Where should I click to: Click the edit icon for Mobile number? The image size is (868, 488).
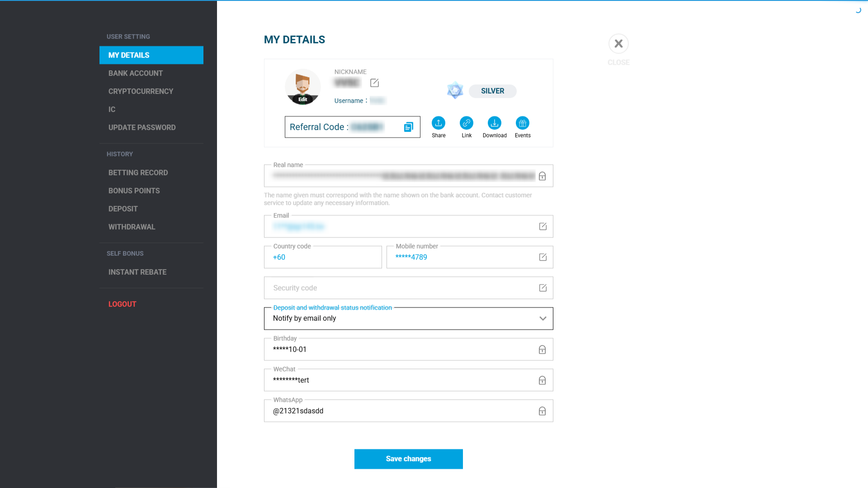pyautogui.click(x=542, y=257)
